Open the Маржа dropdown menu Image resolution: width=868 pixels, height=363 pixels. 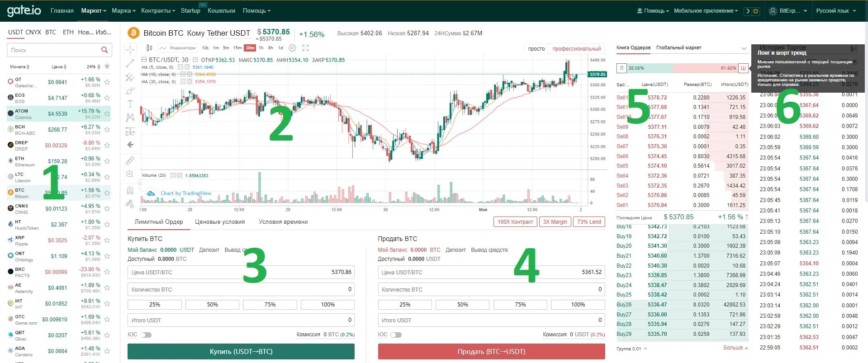pos(123,11)
